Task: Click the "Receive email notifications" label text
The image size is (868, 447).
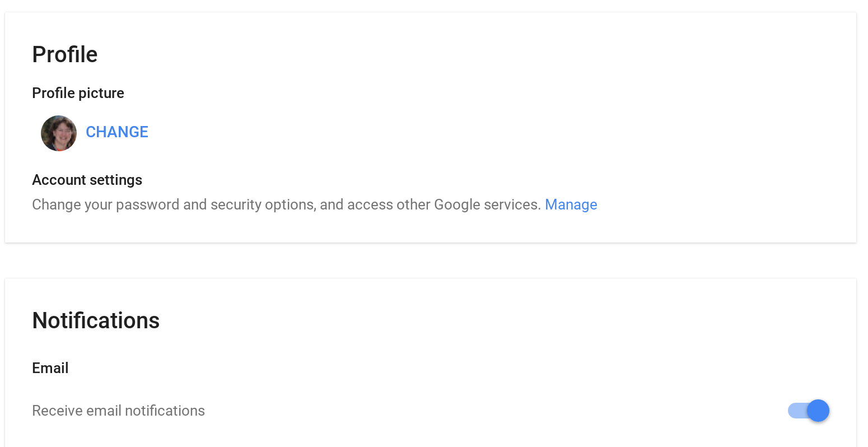Action: 118,411
